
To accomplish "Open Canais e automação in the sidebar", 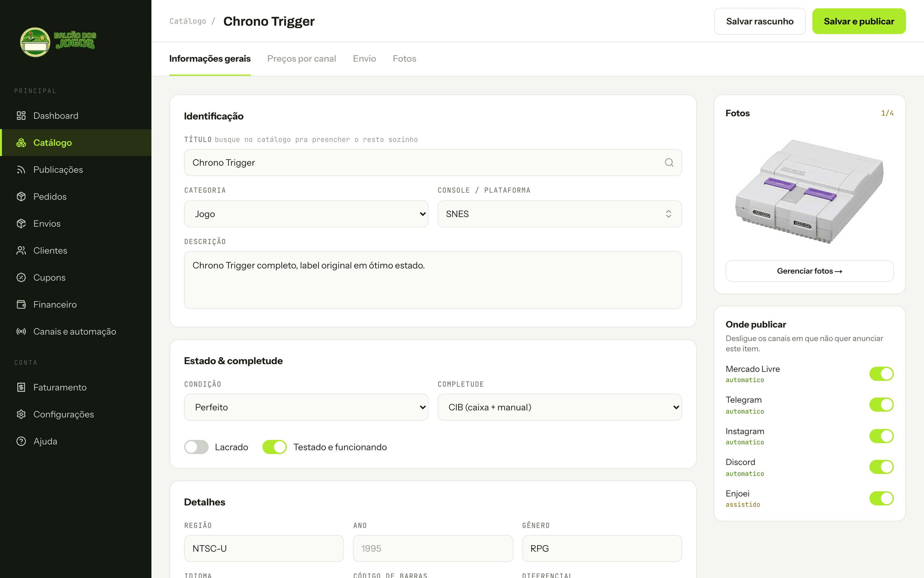I will coord(76,331).
